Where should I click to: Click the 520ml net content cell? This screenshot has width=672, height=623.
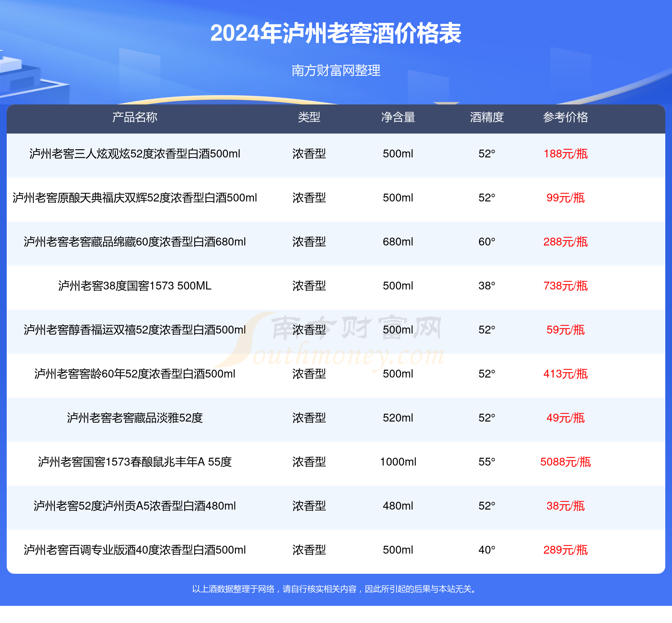point(398,418)
